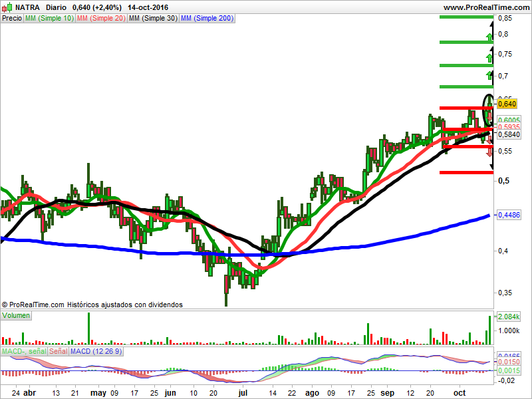Click the Volumen panel label
This screenshot has width=532, height=399.
(x=16, y=315)
